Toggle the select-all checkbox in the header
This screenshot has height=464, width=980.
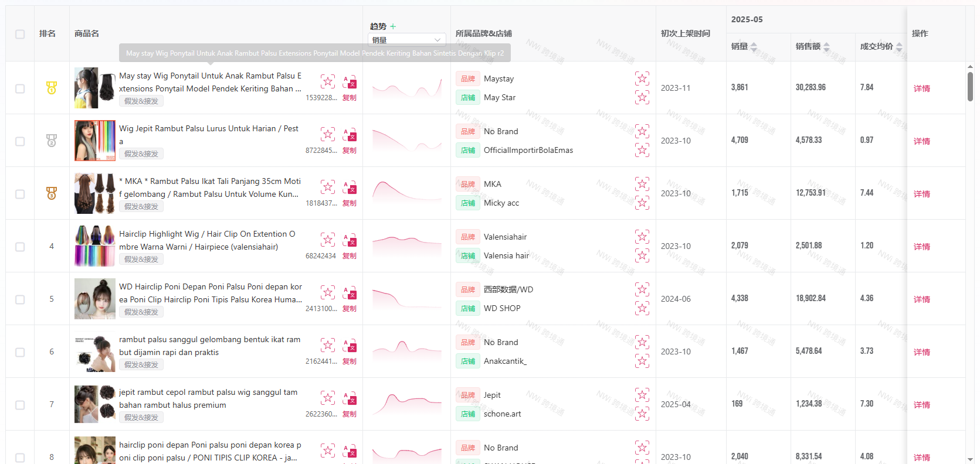20,34
